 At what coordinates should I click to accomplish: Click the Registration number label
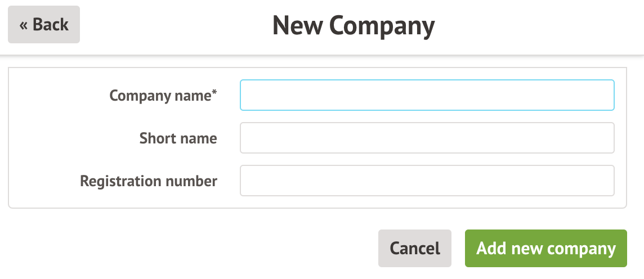(149, 181)
